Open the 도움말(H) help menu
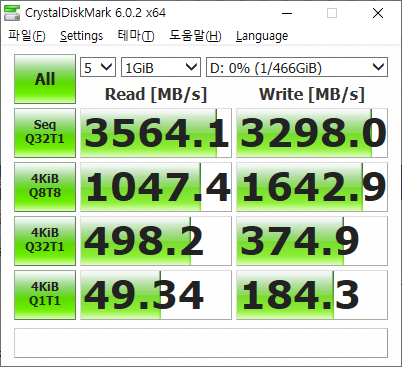Screen dimensions: 402x367 click(195, 36)
